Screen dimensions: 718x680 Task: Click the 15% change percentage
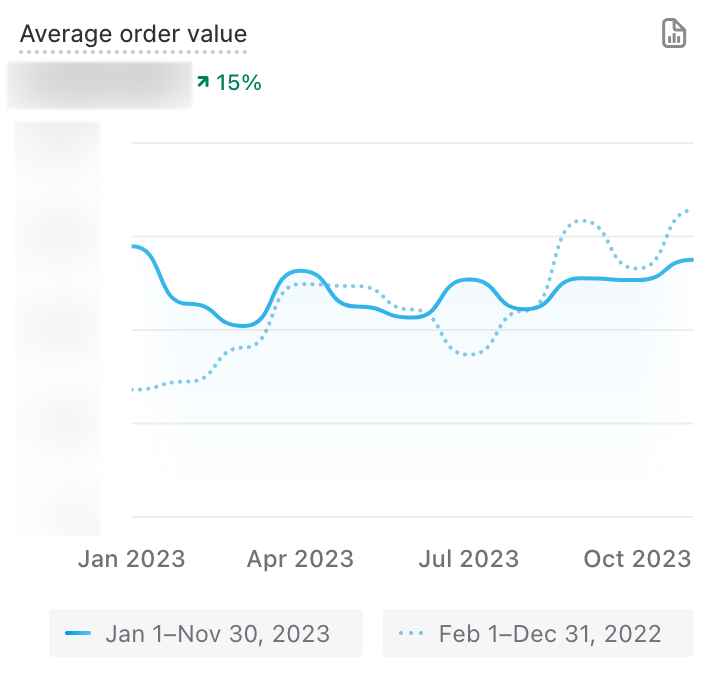(238, 83)
